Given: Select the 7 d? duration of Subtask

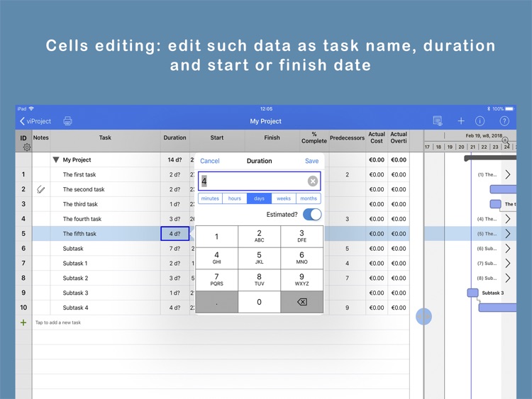Looking at the screenshot, I should click(x=174, y=249).
